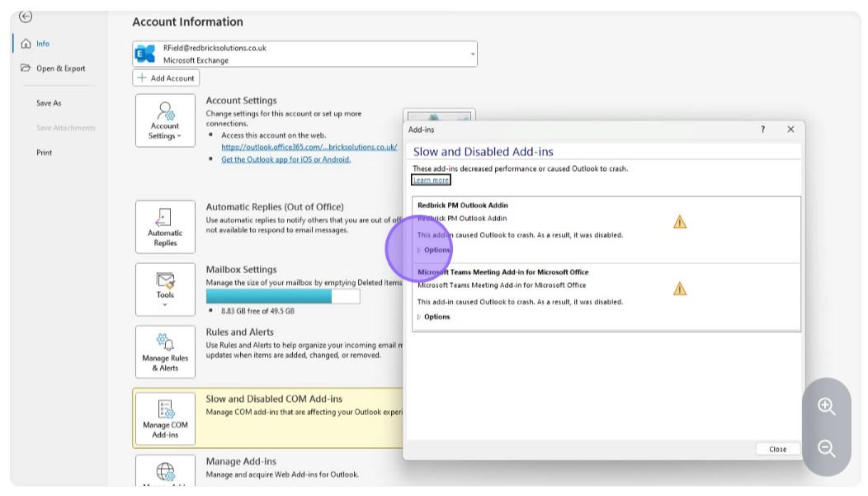Open the Account Settings button

click(165, 120)
